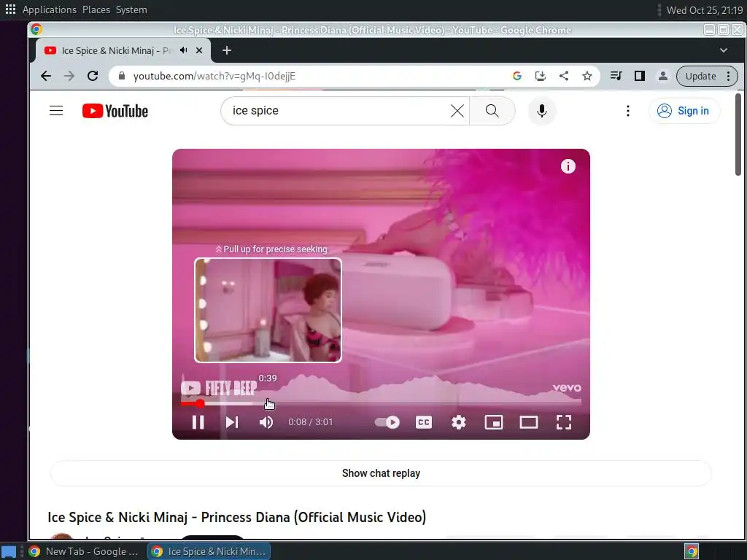This screenshot has height=560, width=747.
Task: Click Show chat replay
Action: [381, 473]
